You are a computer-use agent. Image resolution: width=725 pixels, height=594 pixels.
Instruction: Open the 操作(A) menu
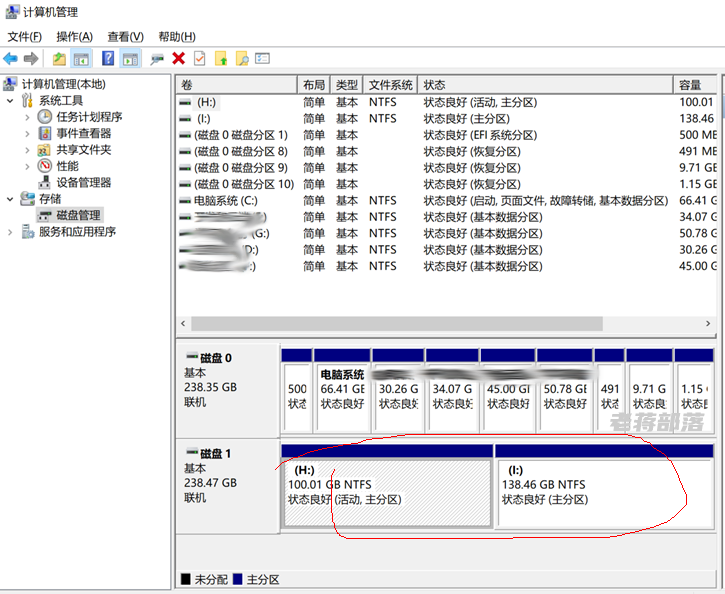click(74, 37)
